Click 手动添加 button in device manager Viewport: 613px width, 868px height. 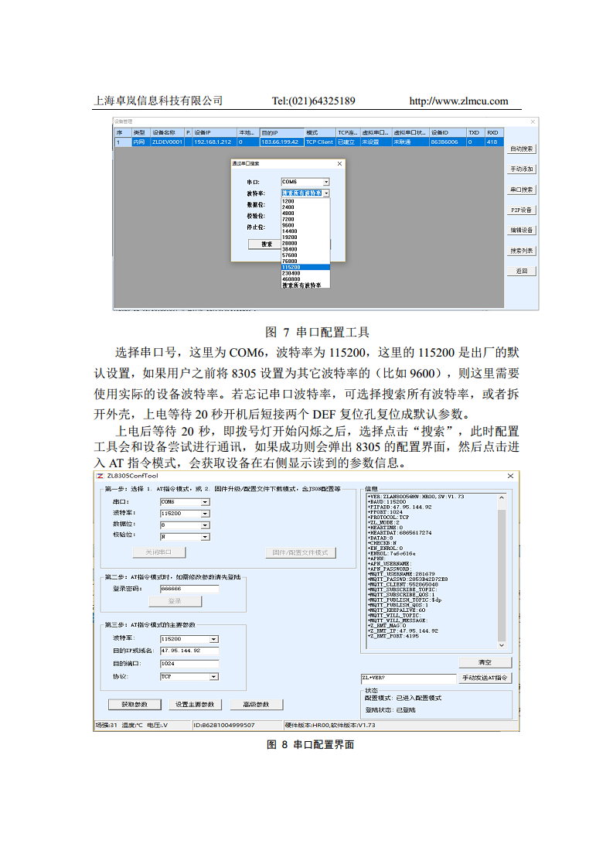coord(522,169)
